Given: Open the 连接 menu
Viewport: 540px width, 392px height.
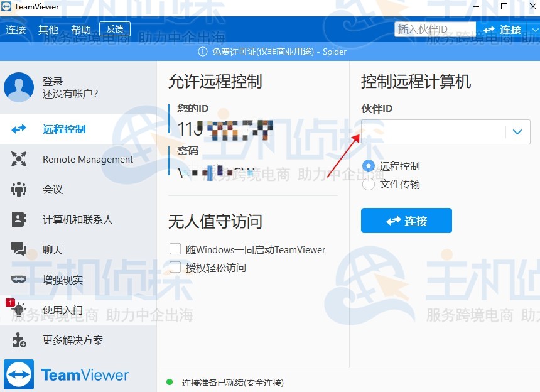Looking at the screenshot, I should pyautogui.click(x=16, y=29).
